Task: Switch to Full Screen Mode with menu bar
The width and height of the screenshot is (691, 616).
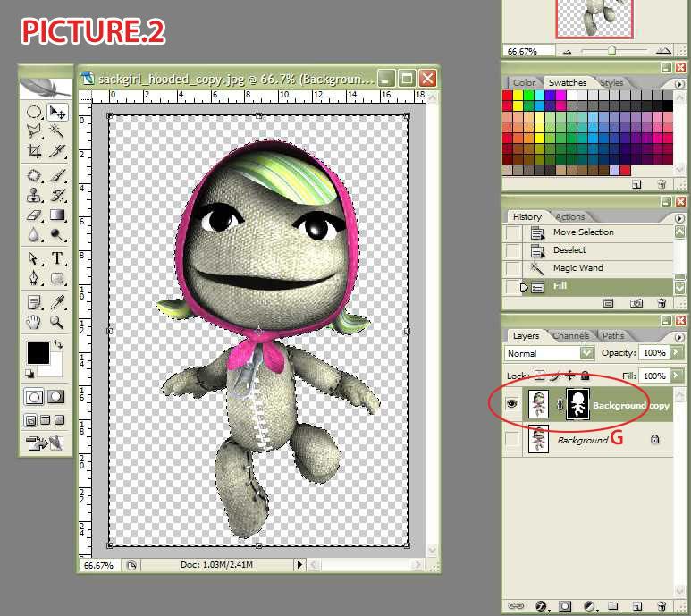Action: [45, 420]
